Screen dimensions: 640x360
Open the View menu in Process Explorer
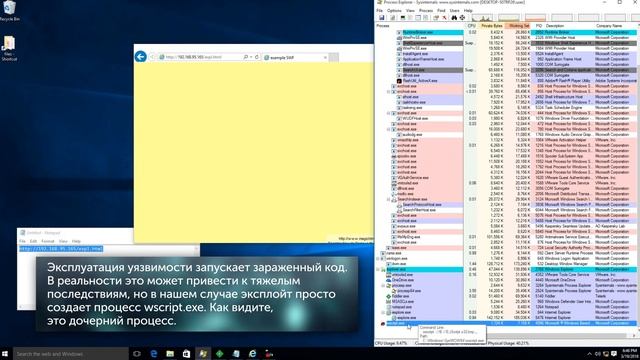pyautogui.click(x=410, y=11)
